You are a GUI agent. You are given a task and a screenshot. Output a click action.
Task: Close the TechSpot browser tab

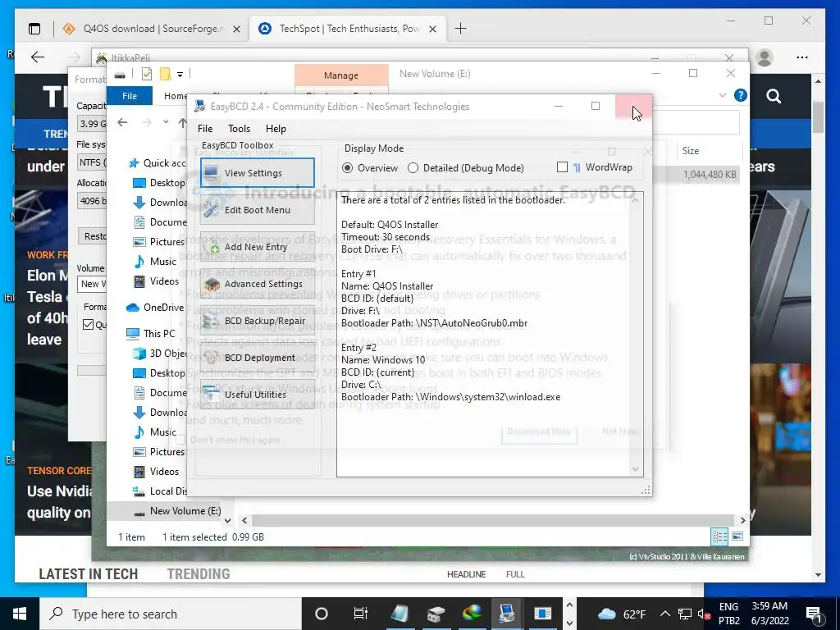pos(433,29)
